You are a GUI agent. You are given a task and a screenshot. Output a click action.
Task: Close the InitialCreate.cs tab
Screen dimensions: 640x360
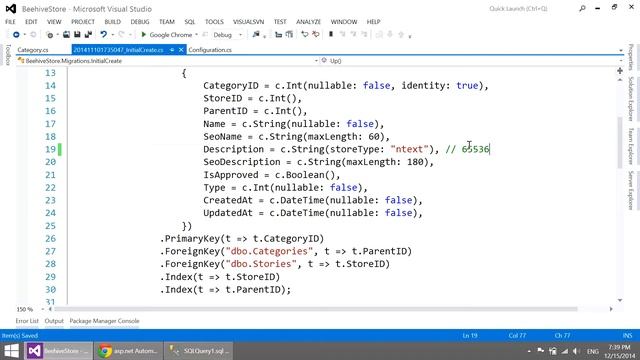click(181, 50)
